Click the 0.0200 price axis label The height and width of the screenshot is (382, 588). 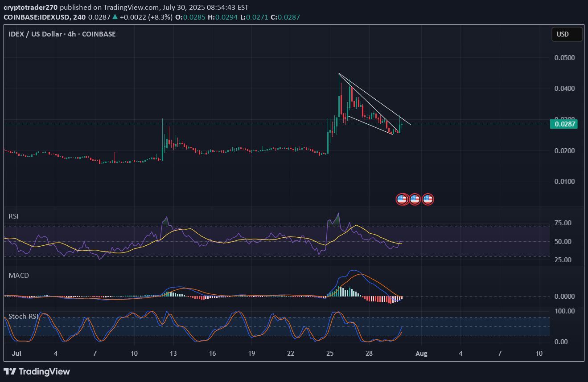point(564,150)
